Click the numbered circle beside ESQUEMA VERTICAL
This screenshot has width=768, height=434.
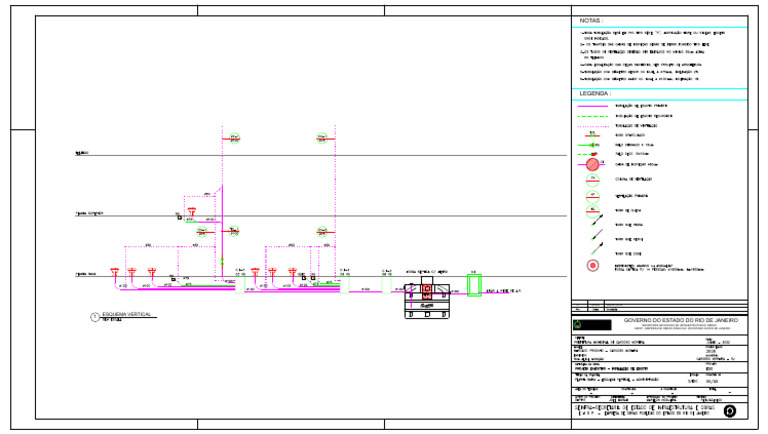95,317
